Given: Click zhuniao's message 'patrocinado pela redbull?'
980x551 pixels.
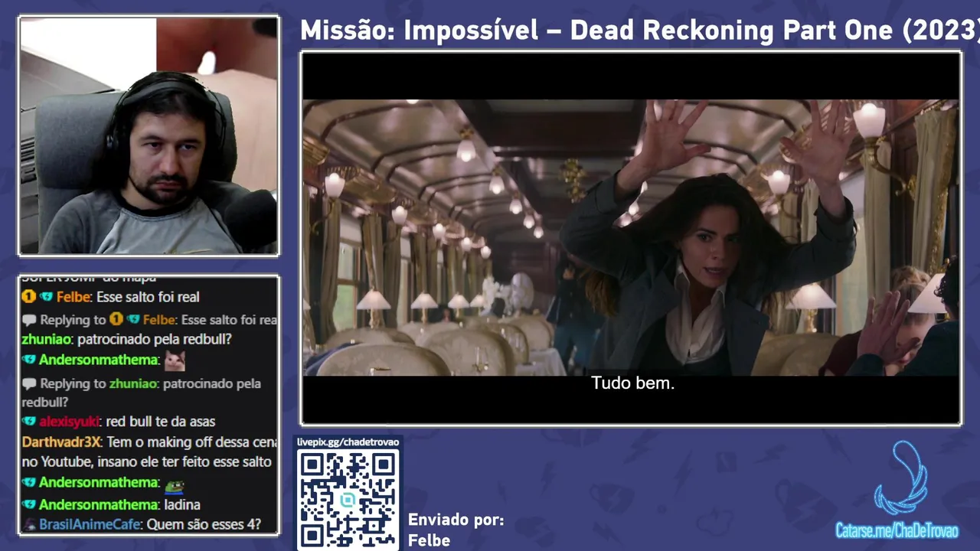Looking at the screenshot, I should pos(154,339).
